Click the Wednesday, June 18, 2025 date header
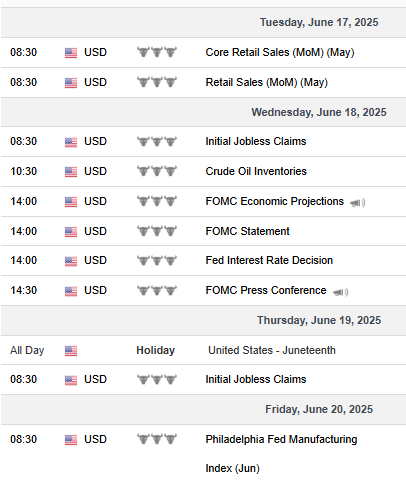Viewport: 406px width, 487px height. point(319,112)
